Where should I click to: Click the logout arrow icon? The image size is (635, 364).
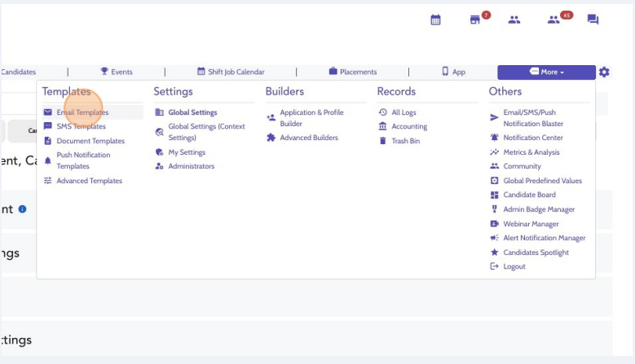(494, 266)
